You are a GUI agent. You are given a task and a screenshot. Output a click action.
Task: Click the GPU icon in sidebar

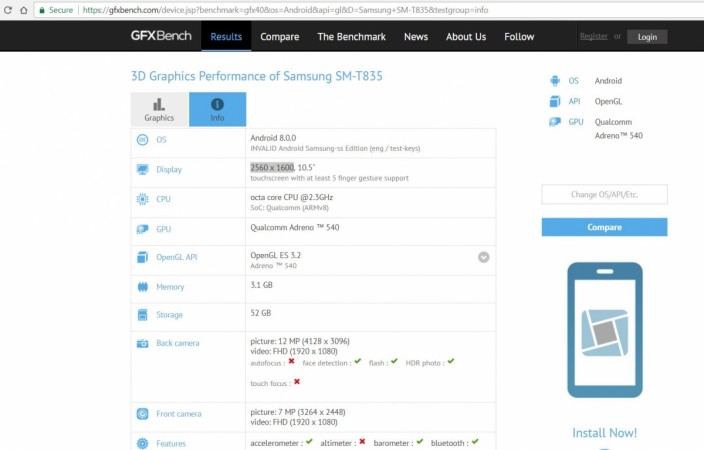click(555, 122)
